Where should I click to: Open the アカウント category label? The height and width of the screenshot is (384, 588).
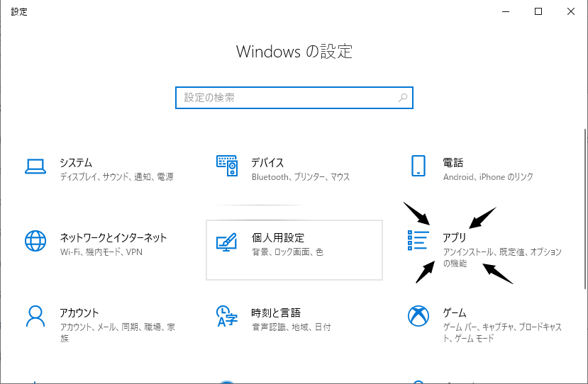tap(79, 313)
